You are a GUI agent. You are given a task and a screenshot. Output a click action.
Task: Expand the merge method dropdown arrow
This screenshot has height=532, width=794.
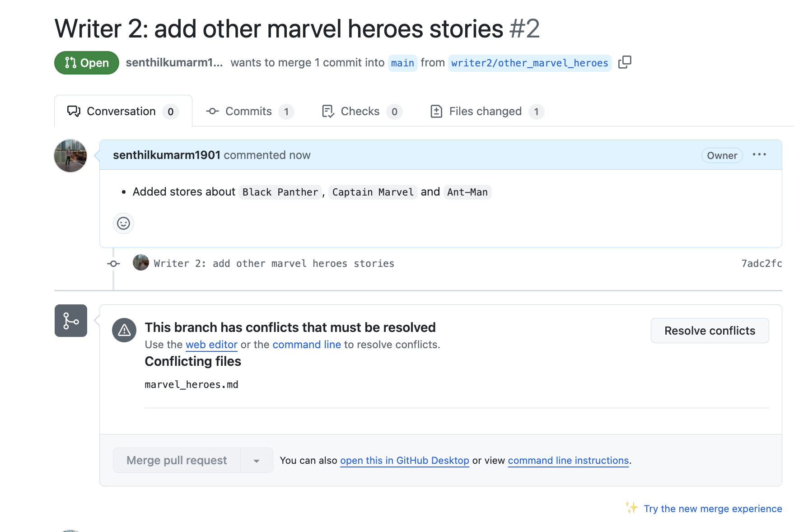pos(257,461)
